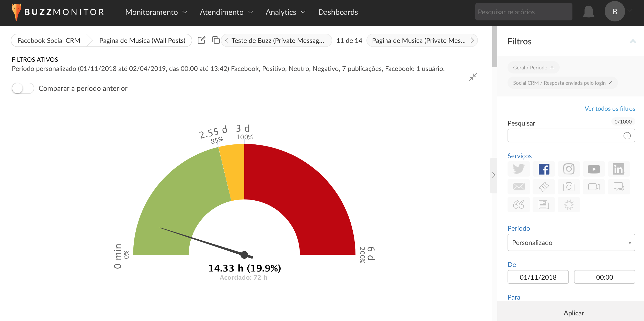Open the Ver todos os filtros link
644x321 pixels.
610,108
